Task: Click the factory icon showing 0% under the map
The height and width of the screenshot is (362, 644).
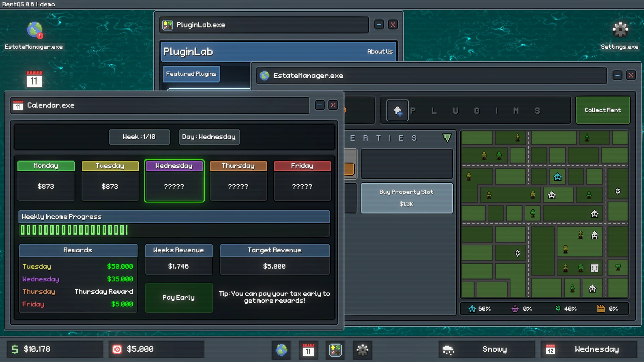Action: tap(601, 309)
